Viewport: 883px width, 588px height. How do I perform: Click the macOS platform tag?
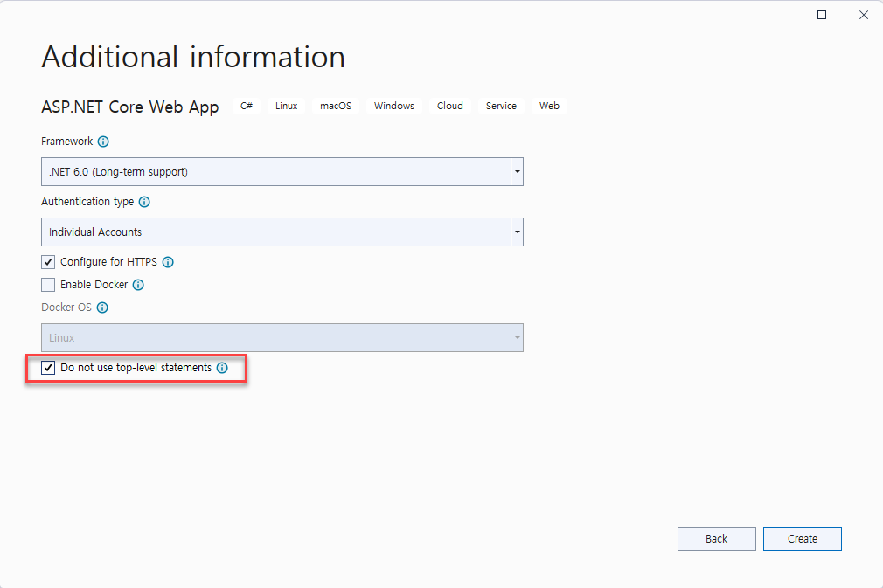pos(335,106)
